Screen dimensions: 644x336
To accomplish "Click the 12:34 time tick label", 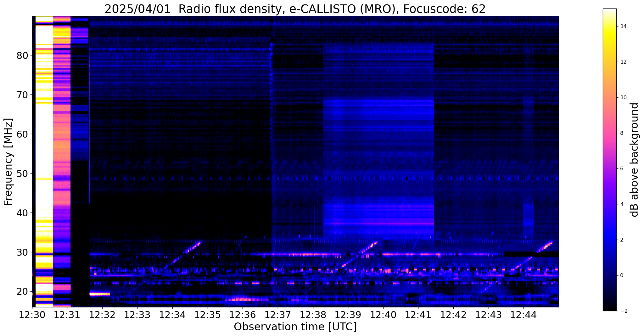I will [x=172, y=314].
